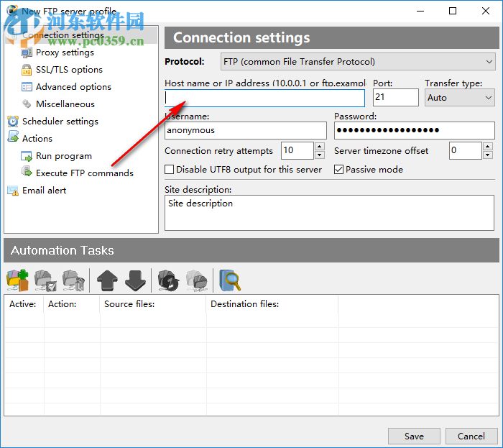Click the Username field with anonymous
503x448 pixels.
click(x=246, y=130)
